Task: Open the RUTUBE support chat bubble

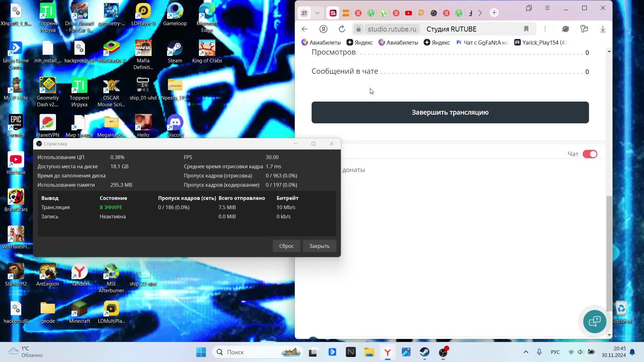Action: tap(594, 321)
